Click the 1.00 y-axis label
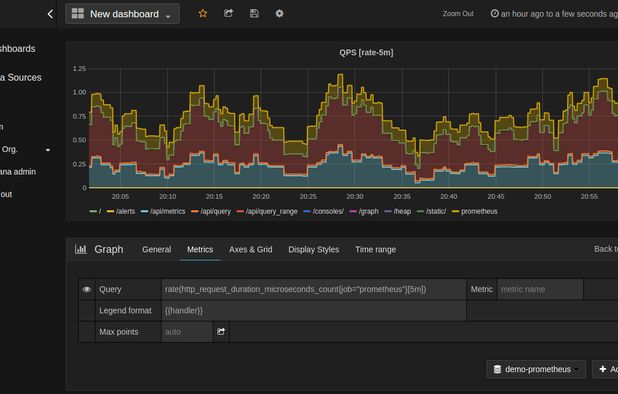Viewport: 618px width, 394px height. tap(79, 92)
